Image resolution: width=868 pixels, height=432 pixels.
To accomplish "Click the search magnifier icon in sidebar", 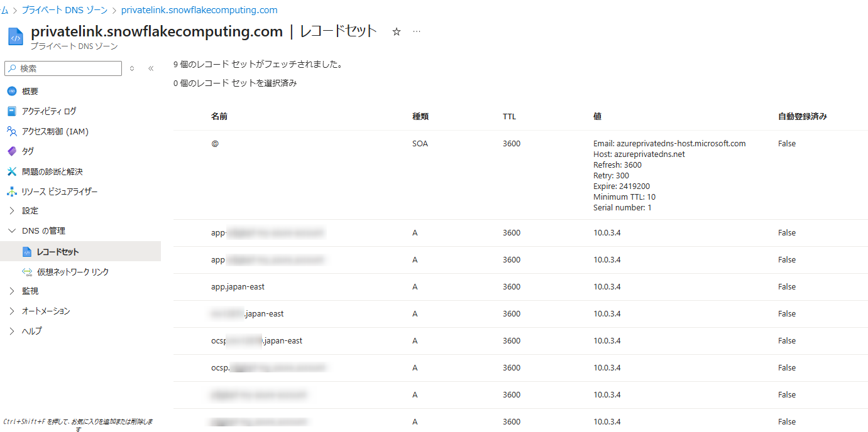I will [12, 68].
